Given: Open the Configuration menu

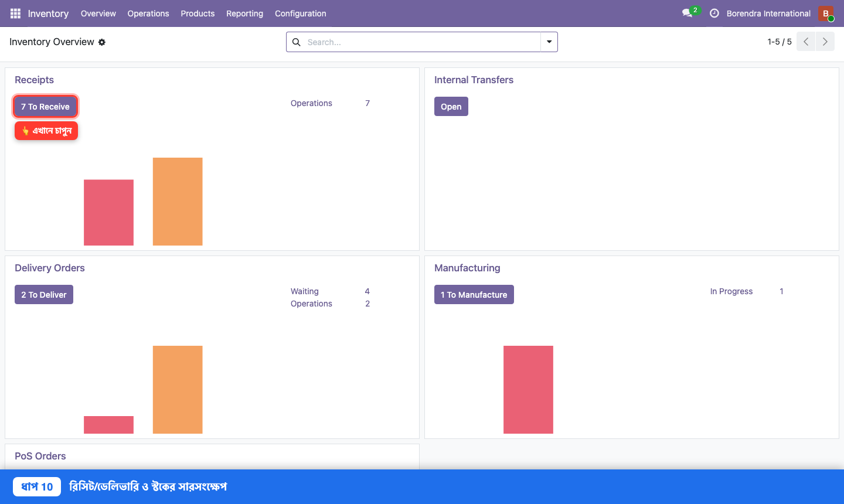Looking at the screenshot, I should (301, 13).
